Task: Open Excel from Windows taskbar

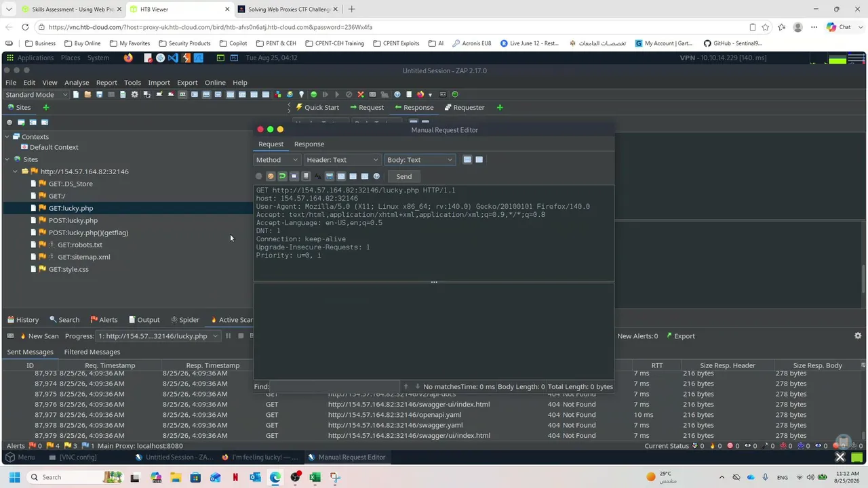Action: pyautogui.click(x=315, y=477)
